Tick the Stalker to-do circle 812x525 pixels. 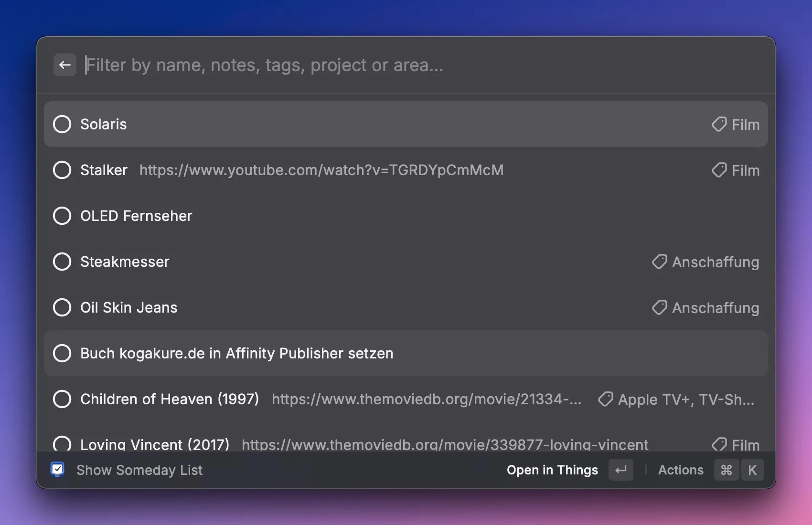[62, 170]
